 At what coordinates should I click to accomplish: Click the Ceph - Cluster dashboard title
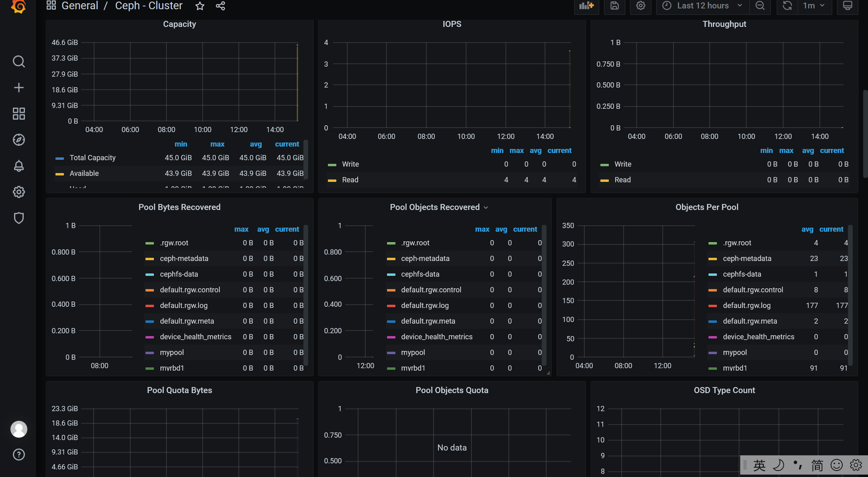[149, 6]
